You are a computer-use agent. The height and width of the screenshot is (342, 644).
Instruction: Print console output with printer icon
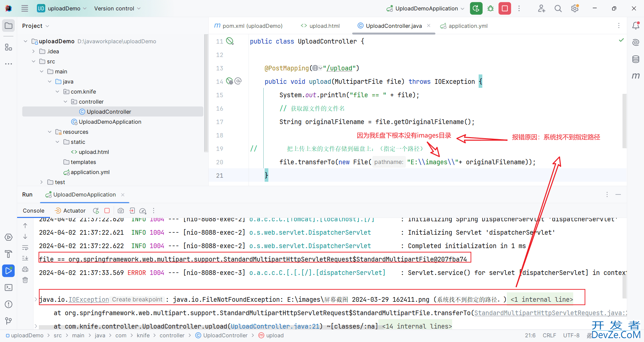pos(25,269)
